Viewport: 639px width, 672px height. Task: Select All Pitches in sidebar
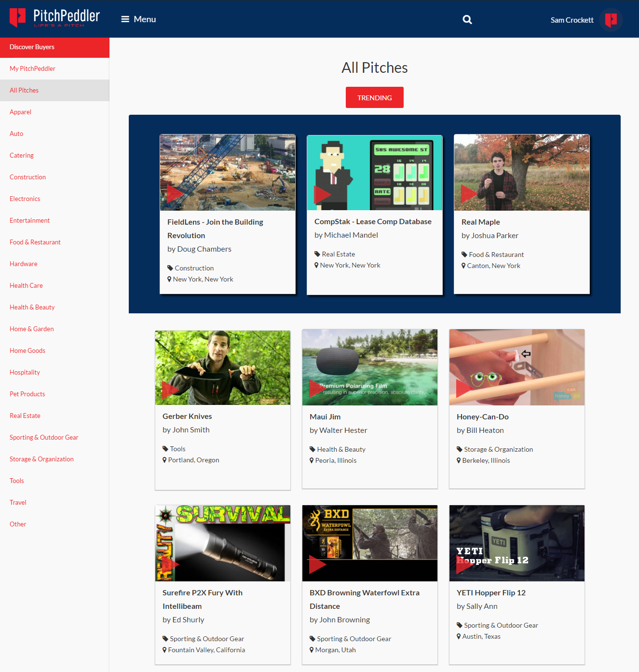[54, 90]
